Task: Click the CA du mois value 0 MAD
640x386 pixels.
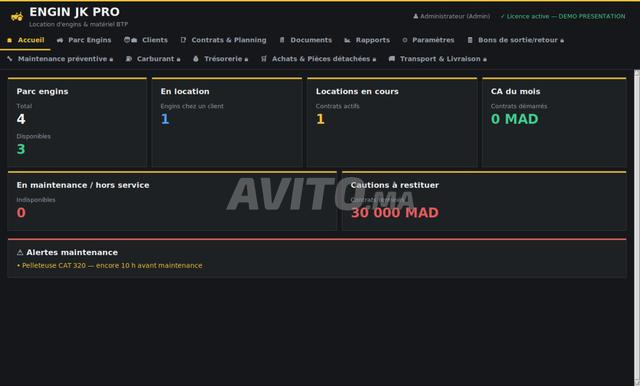Action: pyautogui.click(x=514, y=119)
